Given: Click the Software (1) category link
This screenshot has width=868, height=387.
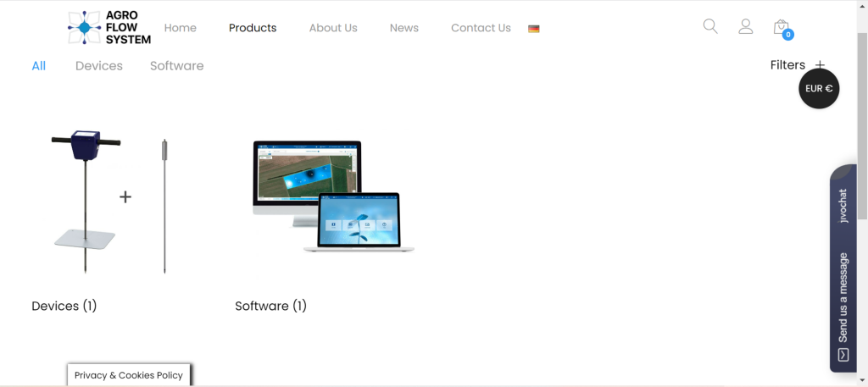Looking at the screenshot, I should coord(270,306).
